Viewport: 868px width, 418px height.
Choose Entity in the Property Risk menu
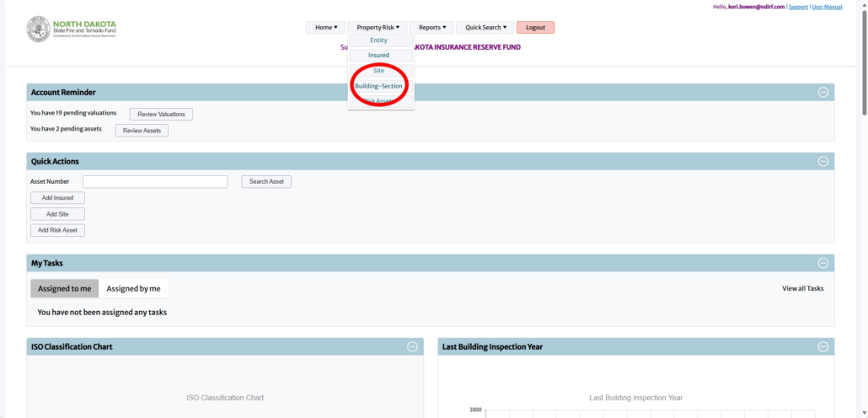(378, 40)
